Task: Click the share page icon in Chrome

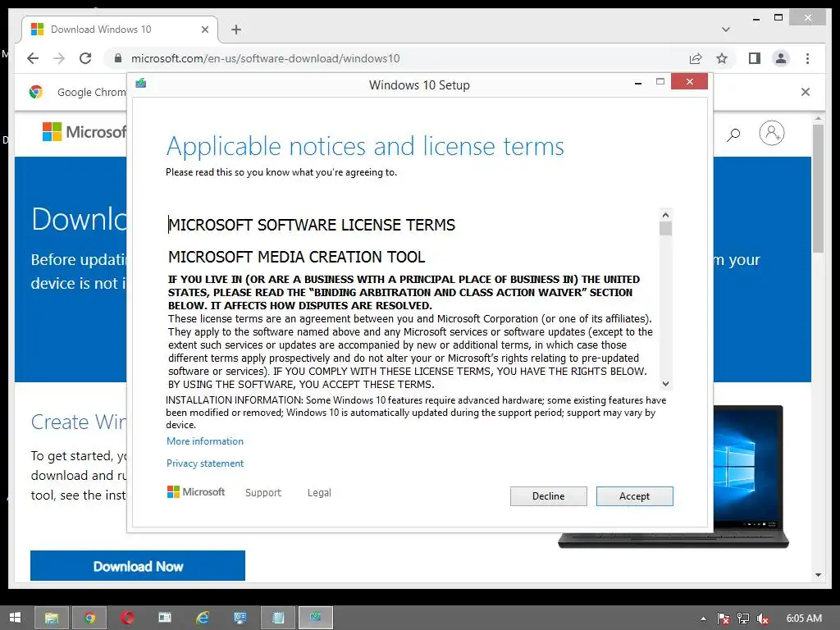Action: (696, 58)
